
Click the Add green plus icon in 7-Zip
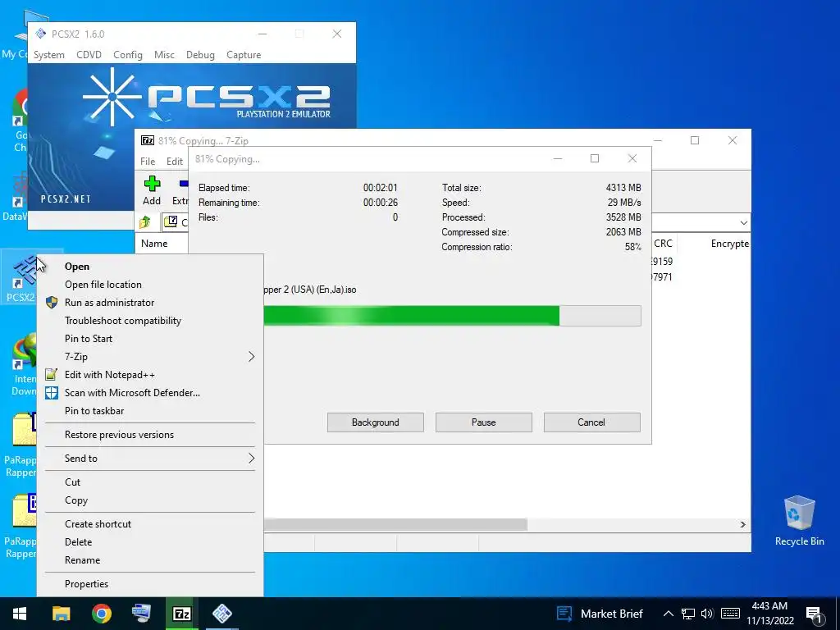coord(152,184)
